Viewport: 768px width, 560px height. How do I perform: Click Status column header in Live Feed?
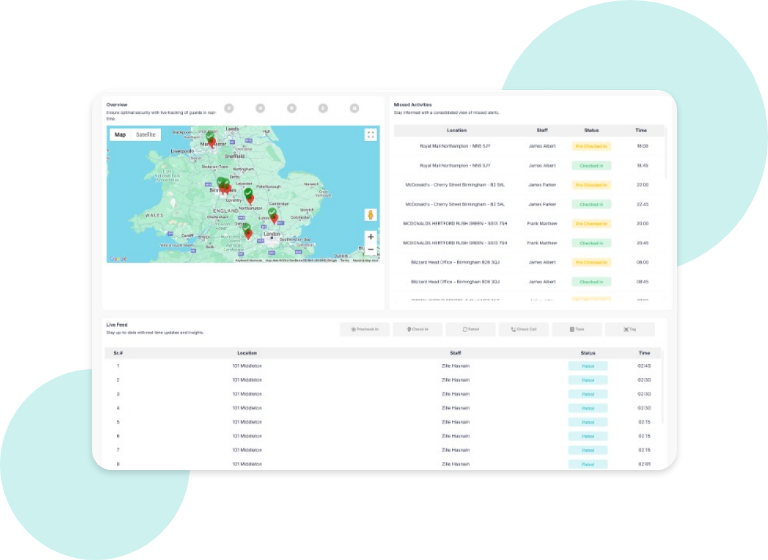point(588,353)
